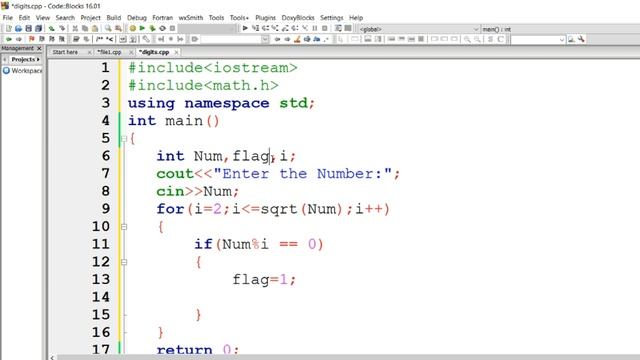Click the Redo icon
Screen dimensions: 640x360
[x=62, y=28]
